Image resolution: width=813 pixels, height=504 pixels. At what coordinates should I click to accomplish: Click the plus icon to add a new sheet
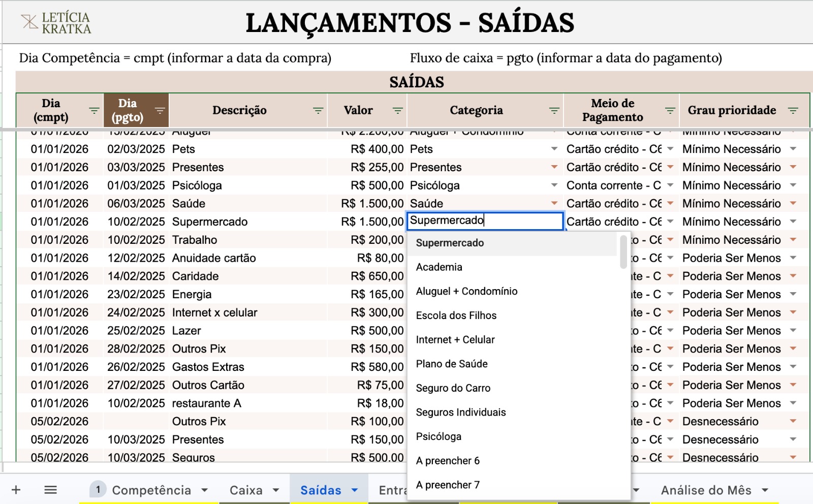pyautogui.click(x=17, y=490)
